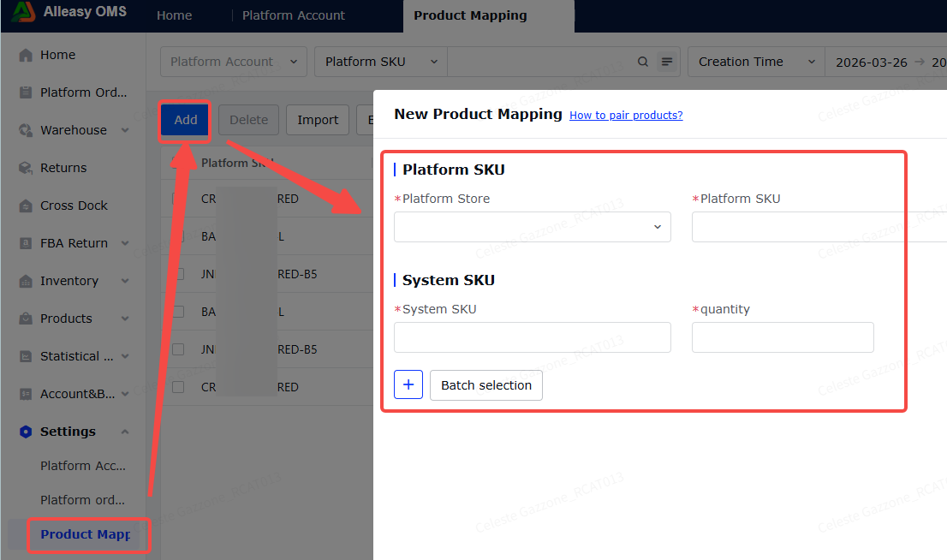Open the Platform Store dropdown

[532, 227]
